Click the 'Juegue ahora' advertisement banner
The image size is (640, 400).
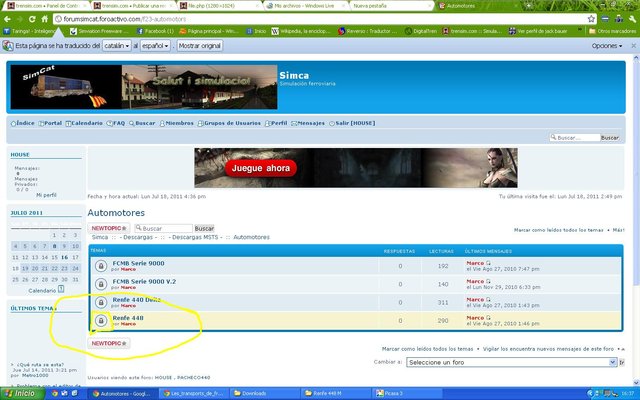[263, 167]
